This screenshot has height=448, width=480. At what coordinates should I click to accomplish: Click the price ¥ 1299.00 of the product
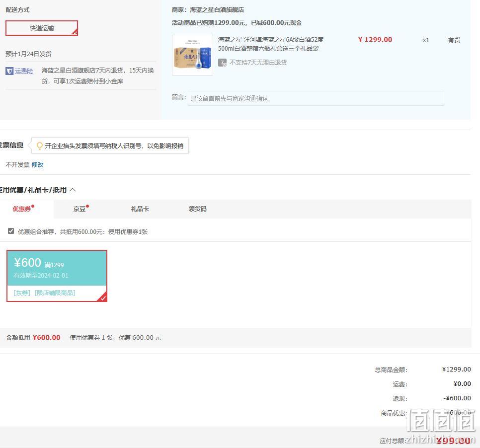375,39
